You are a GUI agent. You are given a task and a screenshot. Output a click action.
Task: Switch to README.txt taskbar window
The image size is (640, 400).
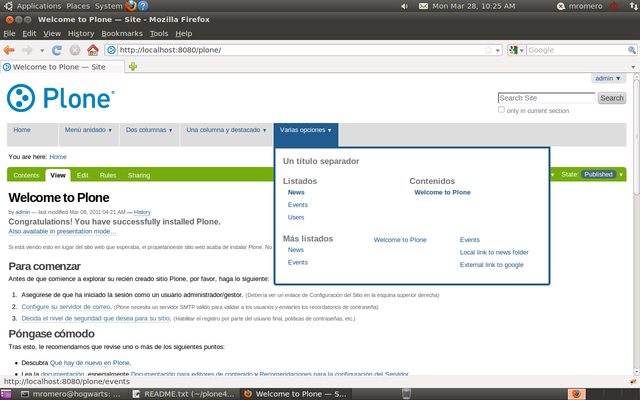pyautogui.click(x=184, y=394)
